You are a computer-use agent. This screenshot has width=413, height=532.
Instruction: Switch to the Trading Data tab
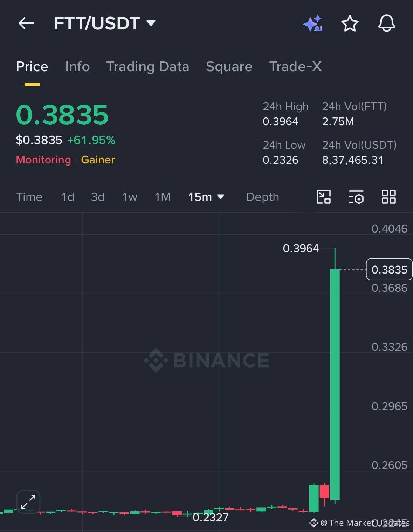click(x=148, y=67)
